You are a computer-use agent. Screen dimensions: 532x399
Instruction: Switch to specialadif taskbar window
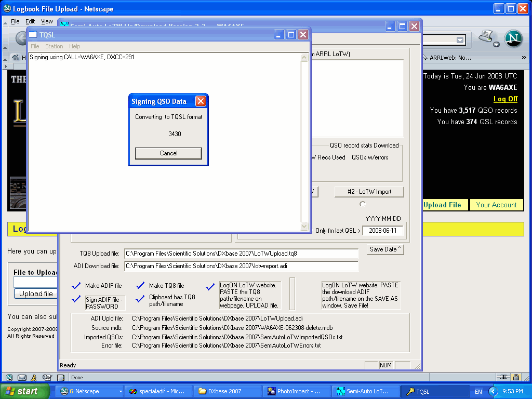(x=158, y=391)
